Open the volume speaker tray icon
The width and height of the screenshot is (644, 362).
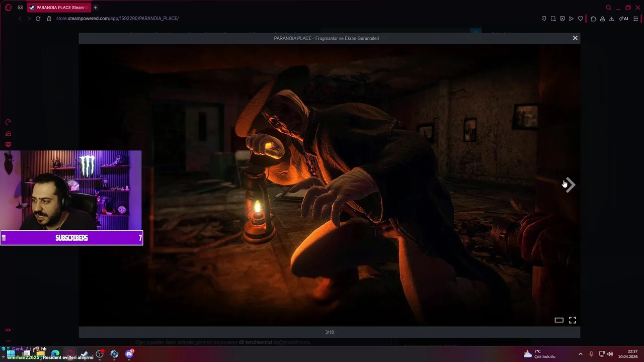coord(610,354)
